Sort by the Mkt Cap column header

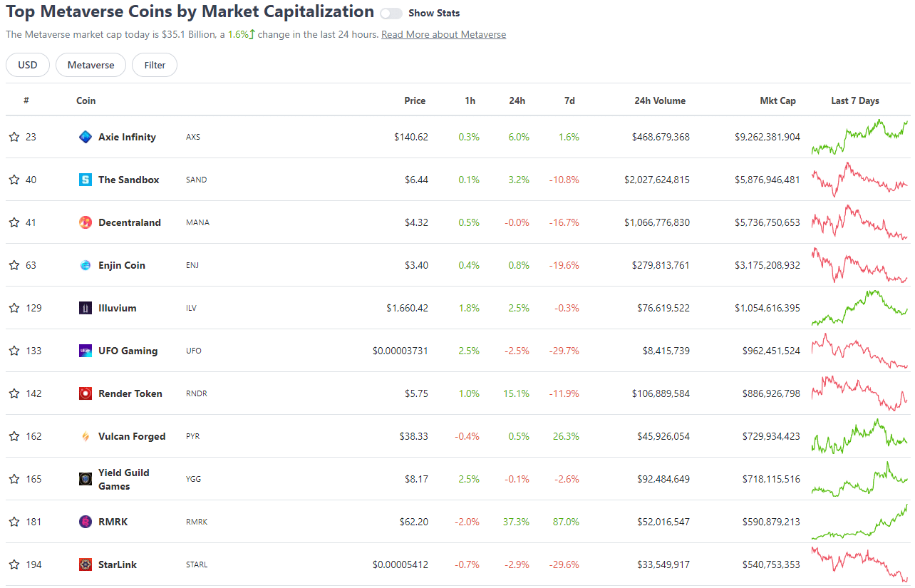click(778, 100)
